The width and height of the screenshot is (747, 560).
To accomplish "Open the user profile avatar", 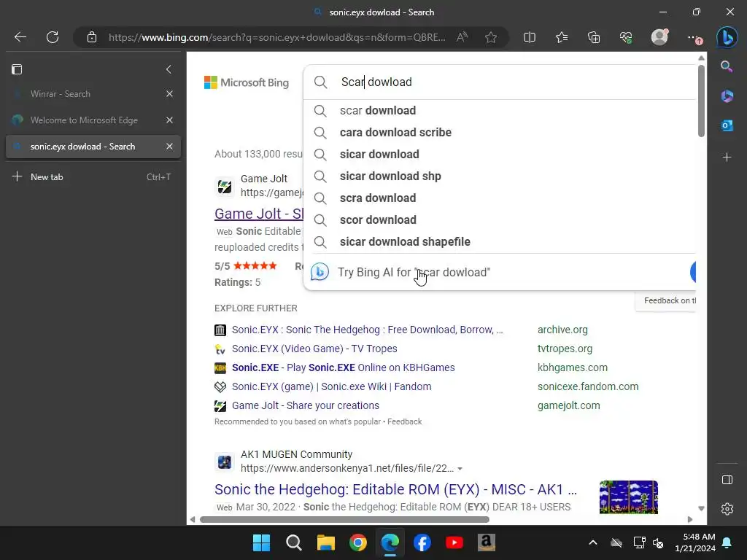I will 659,36.
